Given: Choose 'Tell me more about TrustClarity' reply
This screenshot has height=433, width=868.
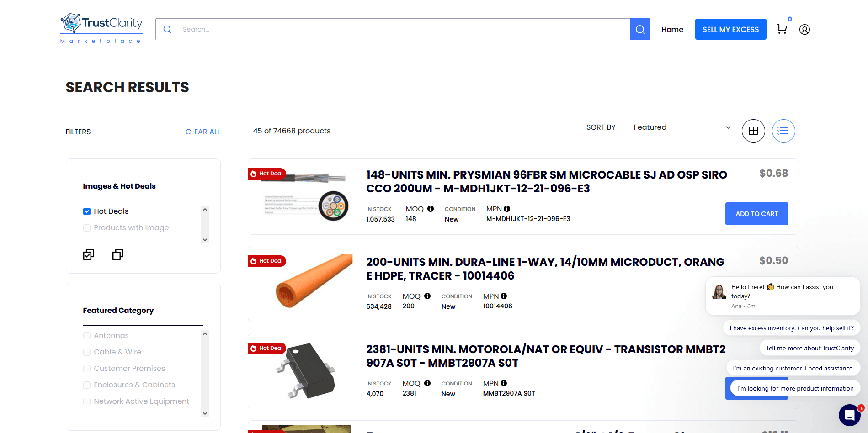Looking at the screenshot, I should coord(810,348).
